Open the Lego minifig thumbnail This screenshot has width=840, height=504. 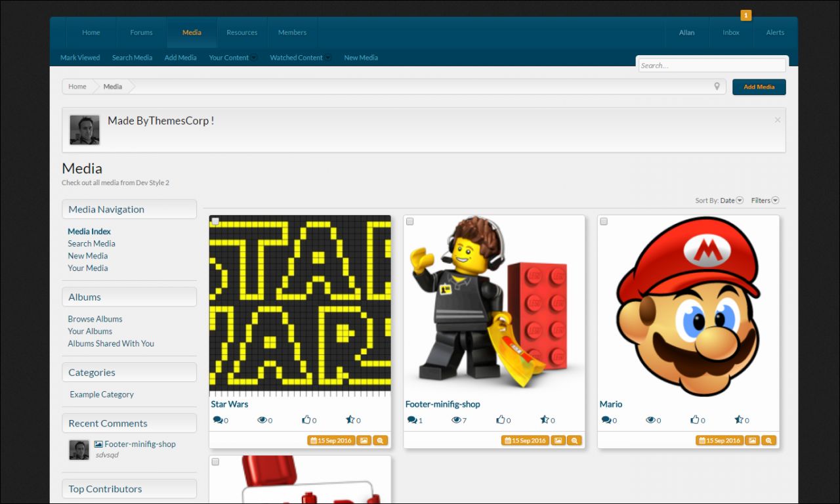494,306
